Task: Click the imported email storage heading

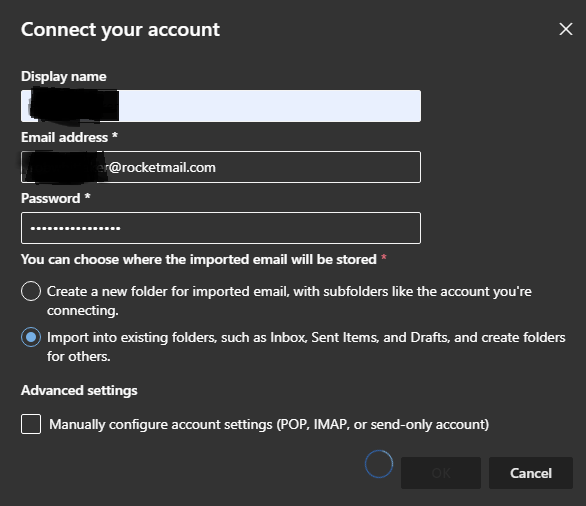Action: pos(204,259)
